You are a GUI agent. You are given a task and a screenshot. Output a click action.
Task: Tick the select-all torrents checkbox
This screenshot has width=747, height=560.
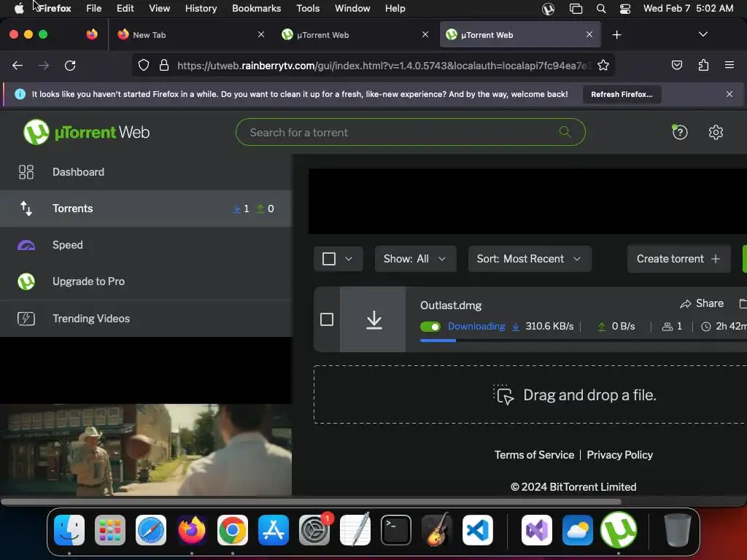tap(329, 259)
